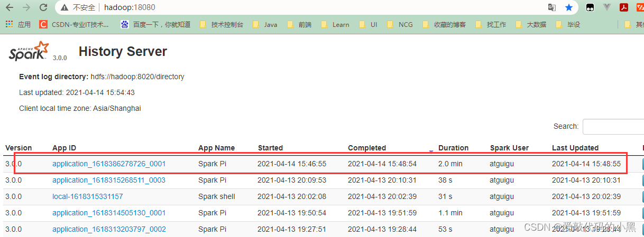Click the 1.1 min duration cell
This screenshot has height=237, width=644.
(x=450, y=213)
